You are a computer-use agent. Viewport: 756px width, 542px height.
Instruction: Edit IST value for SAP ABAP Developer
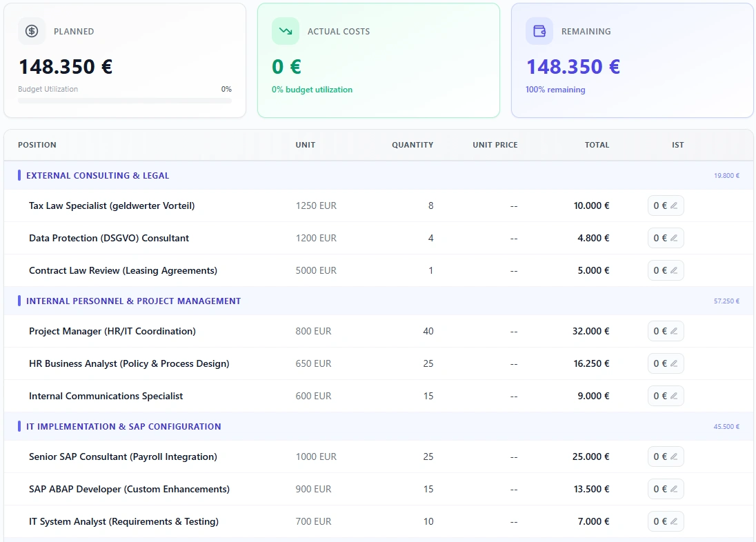pos(665,489)
